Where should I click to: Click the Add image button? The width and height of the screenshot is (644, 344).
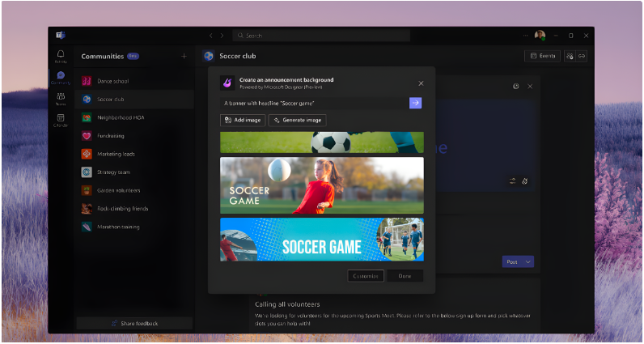point(243,120)
